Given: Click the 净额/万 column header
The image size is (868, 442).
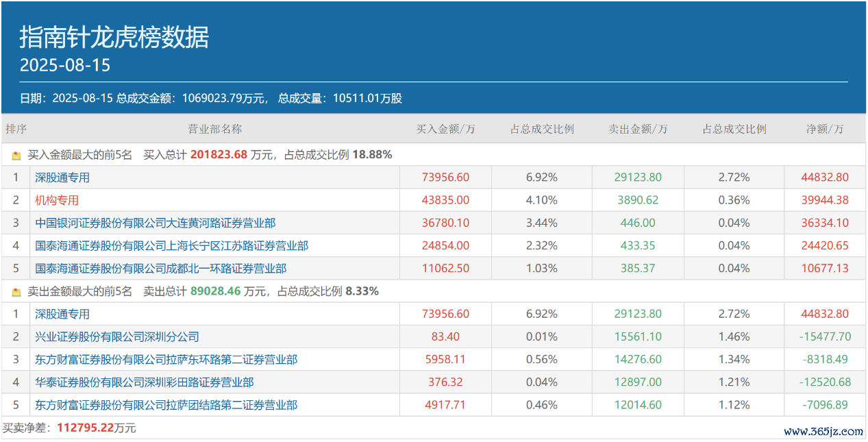Looking at the screenshot, I should tap(825, 129).
